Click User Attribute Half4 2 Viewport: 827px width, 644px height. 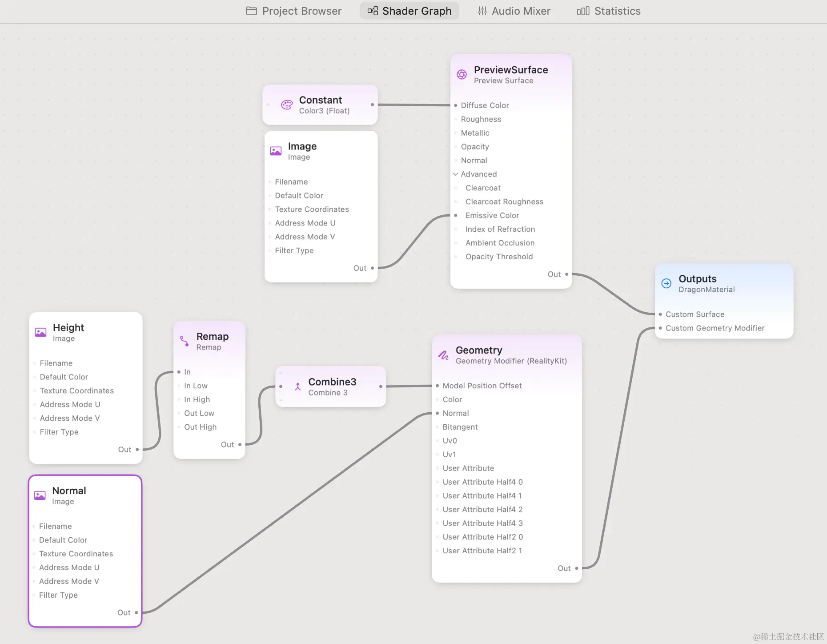coord(482,510)
